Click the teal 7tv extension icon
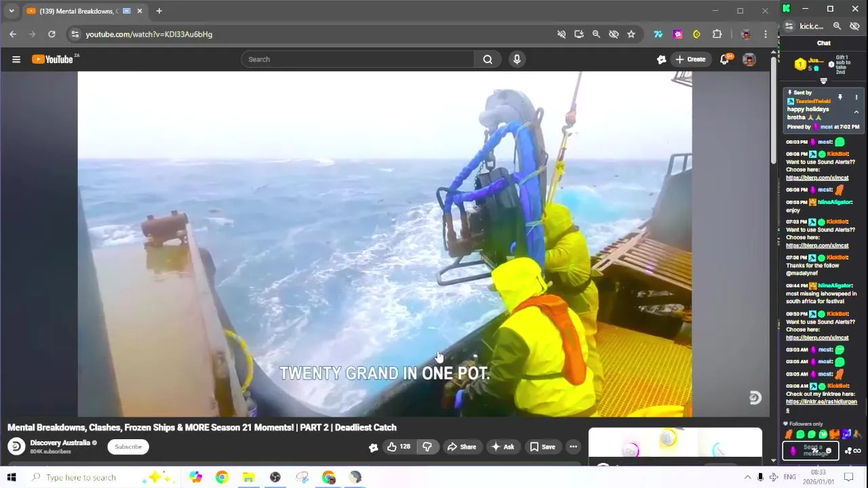This screenshot has height=488, width=868. pyautogui.click(x=658, y=34)
